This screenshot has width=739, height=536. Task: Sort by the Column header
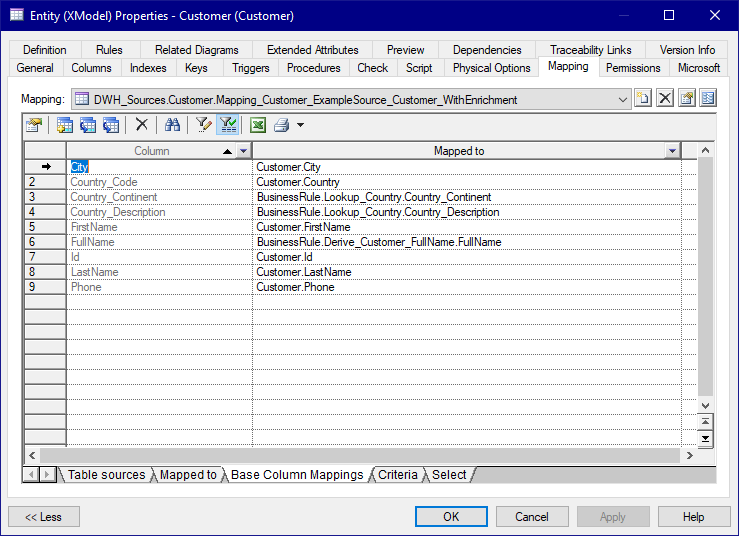pyautogui.click(x=151, y=151)
